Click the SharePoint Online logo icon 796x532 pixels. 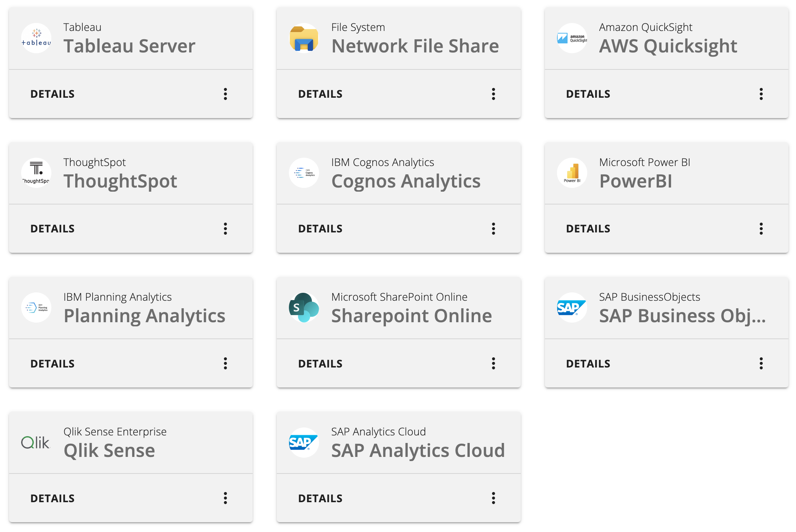point(304,308)
